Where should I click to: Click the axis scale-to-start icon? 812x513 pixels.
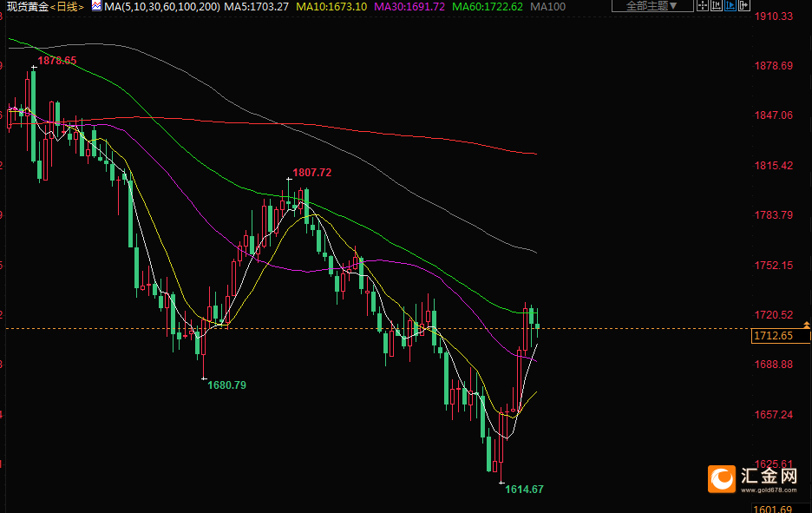click(717, 5)
